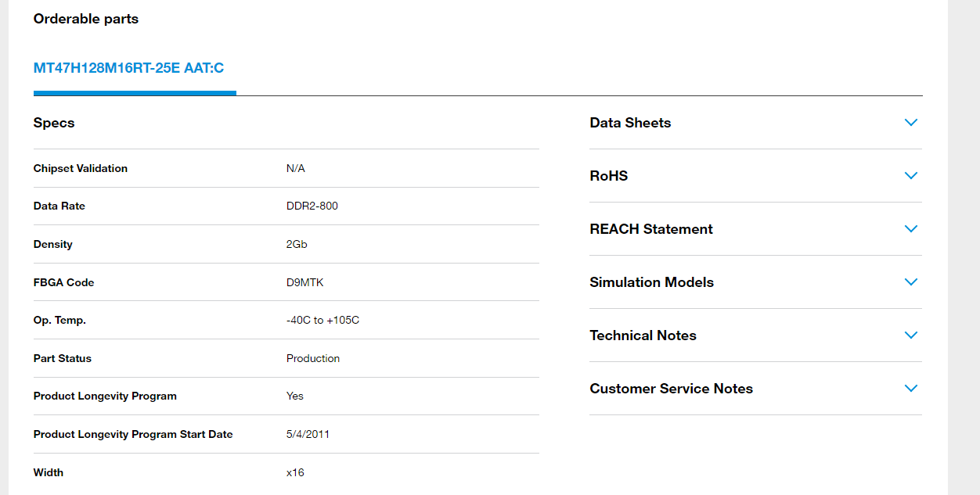980x495 pixels.
Task: Open the Technical Notes heading
Action: [643, 335]
